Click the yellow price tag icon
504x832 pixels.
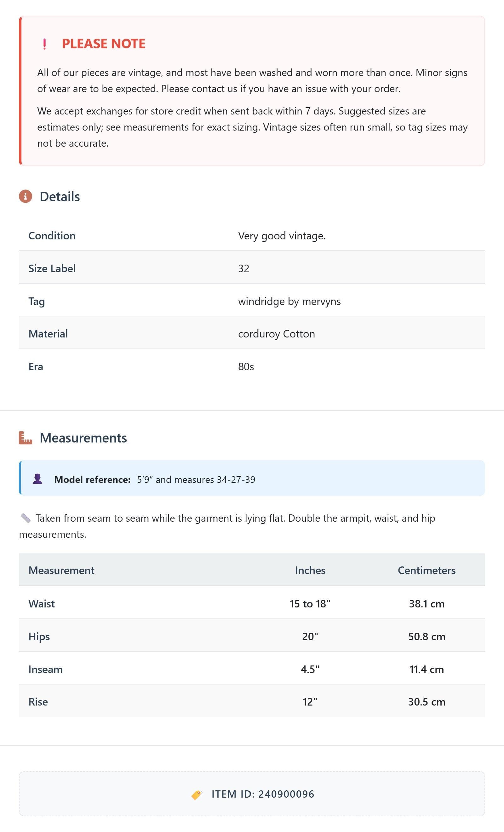pyautogui.click(x=197, y=794)
